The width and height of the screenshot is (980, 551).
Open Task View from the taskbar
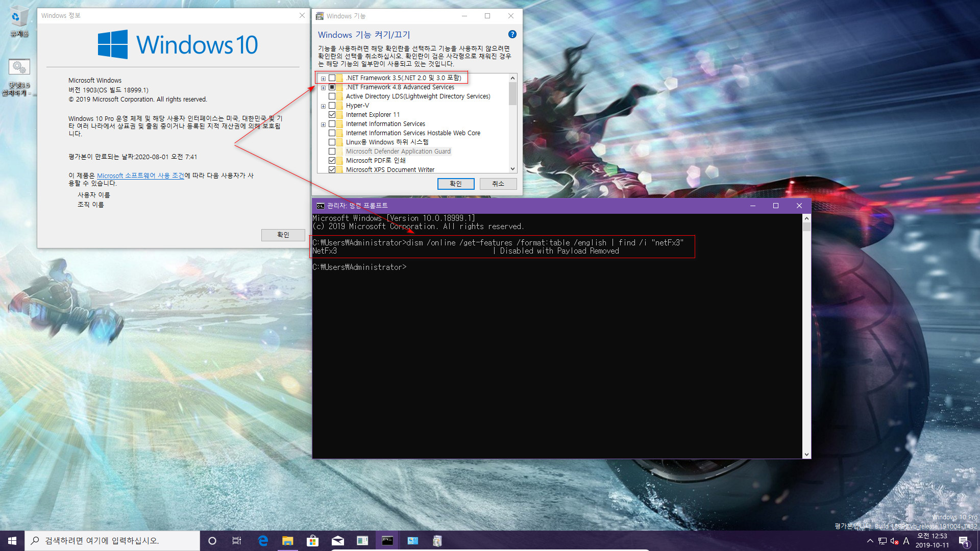click(x=237, y=541)
